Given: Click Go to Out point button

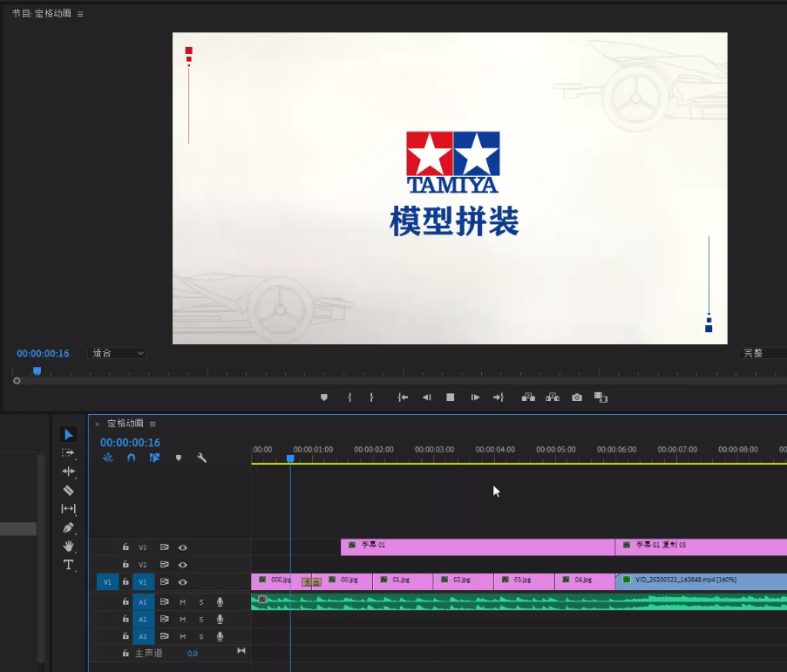Looking at the screenshot, I should coord(499,397).
